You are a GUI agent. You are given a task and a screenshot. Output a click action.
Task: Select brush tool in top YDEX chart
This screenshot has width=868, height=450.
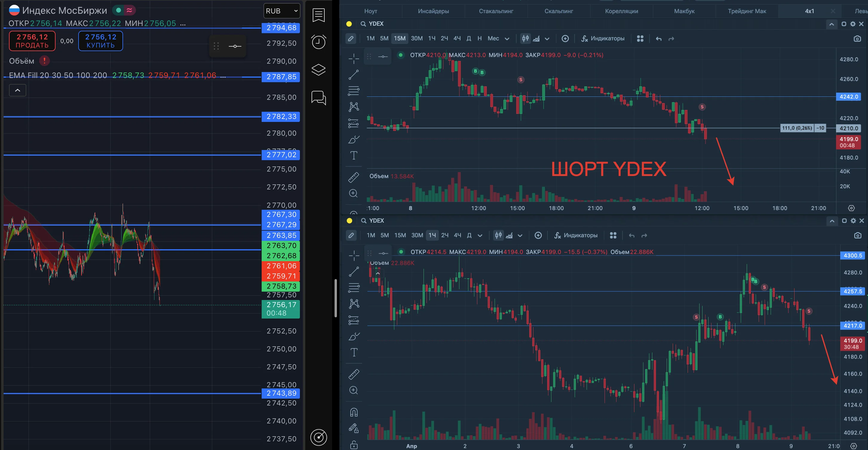click(x=353, y=139)
